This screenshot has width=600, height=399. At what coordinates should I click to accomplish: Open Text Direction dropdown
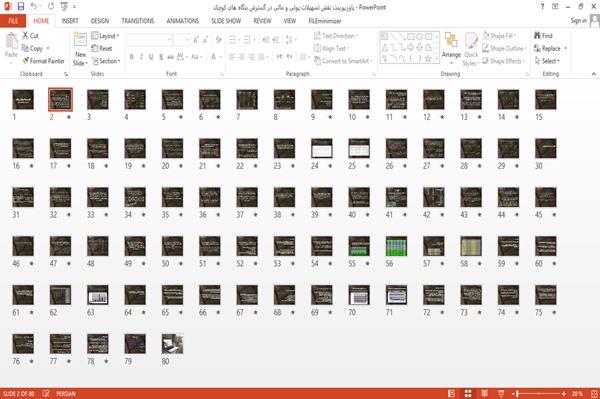336,36
